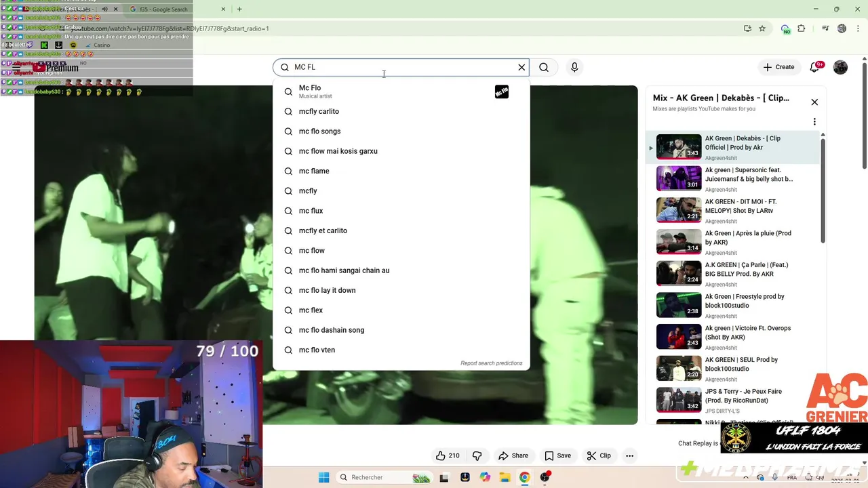This screenshot has height=488, width=868.
Task: Choose suggestion 'mc flux'
Action: pyautogui.click(x=401, y=211)
